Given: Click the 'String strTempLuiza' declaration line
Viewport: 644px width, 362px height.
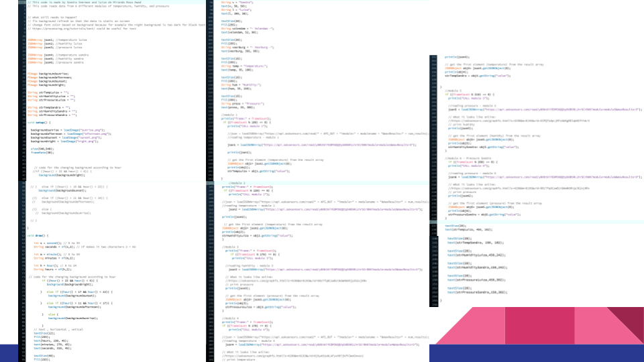Looking at the screenshot, I should pos(48,93).
